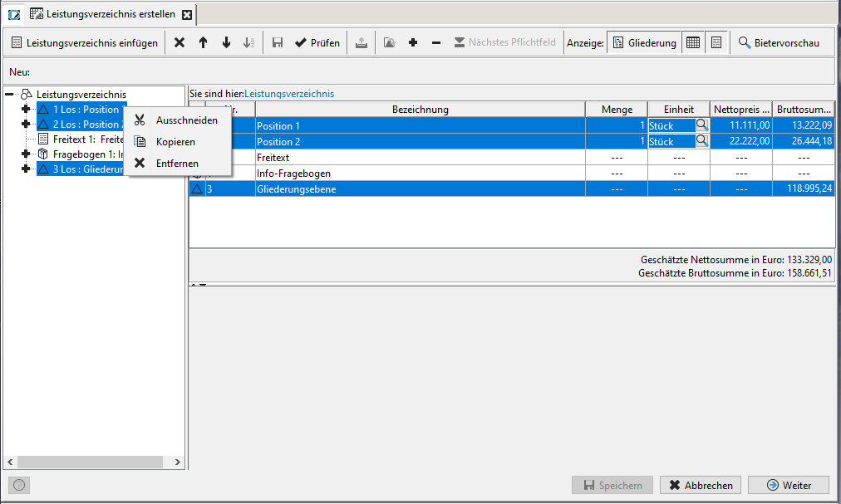Expand the '2 Los : Position' tree node
841x504 pixels.
[x=25, y=125]
